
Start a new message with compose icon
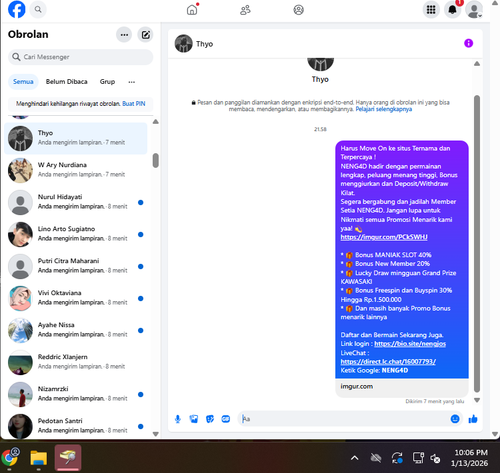(146, 35)
